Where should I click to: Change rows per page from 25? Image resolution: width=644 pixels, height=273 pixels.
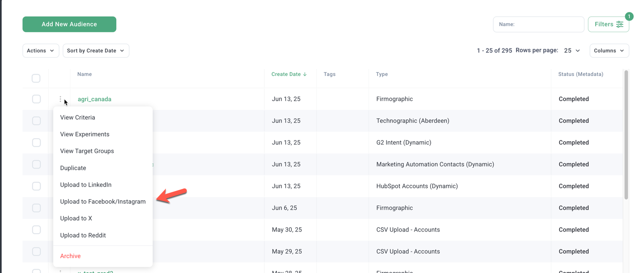click(572, 51)
